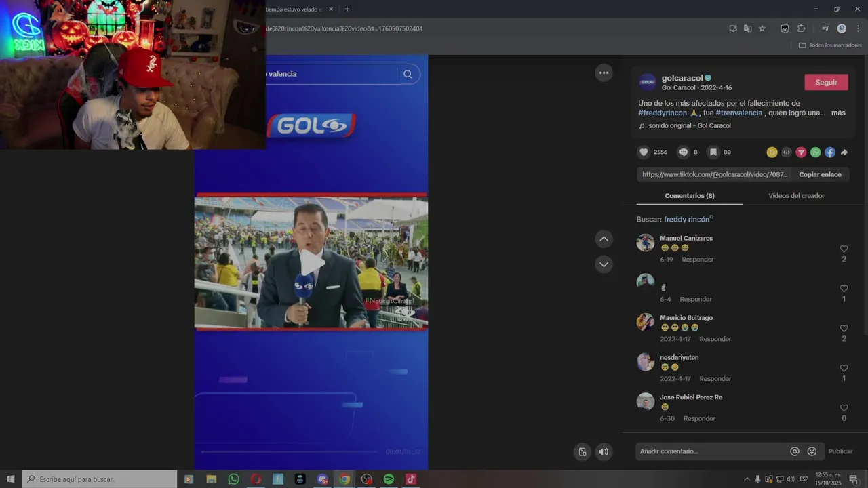Select the Comentarios (8) tab
The height and width of the screenshot is (488, 868).
click(690, 195)
